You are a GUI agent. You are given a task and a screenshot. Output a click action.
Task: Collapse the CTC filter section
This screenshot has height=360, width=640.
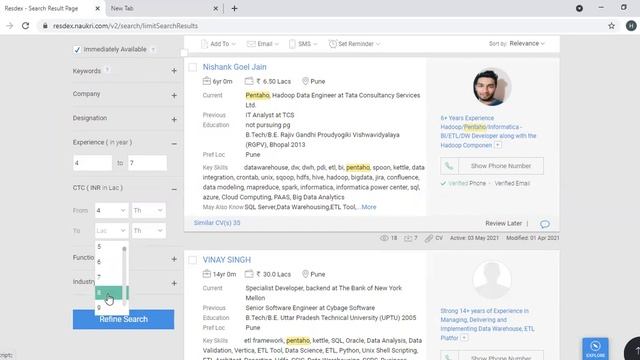point(174,189)
